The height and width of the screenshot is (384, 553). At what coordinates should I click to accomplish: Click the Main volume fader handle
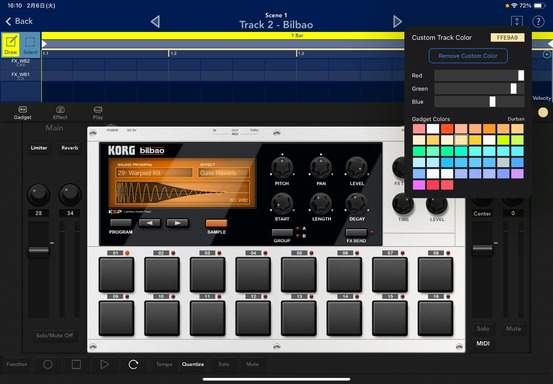[38, 250]
